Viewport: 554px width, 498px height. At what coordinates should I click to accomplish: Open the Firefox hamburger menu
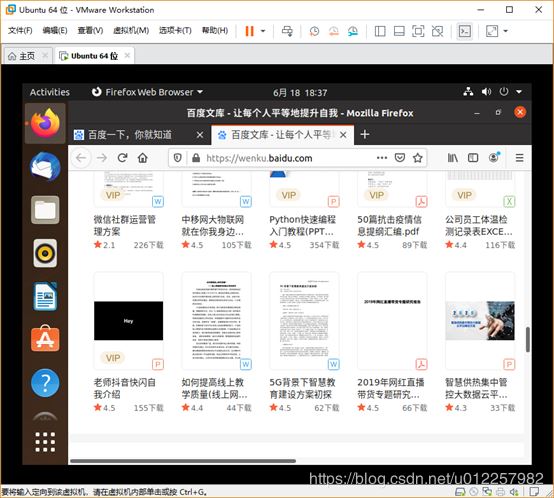519,158
